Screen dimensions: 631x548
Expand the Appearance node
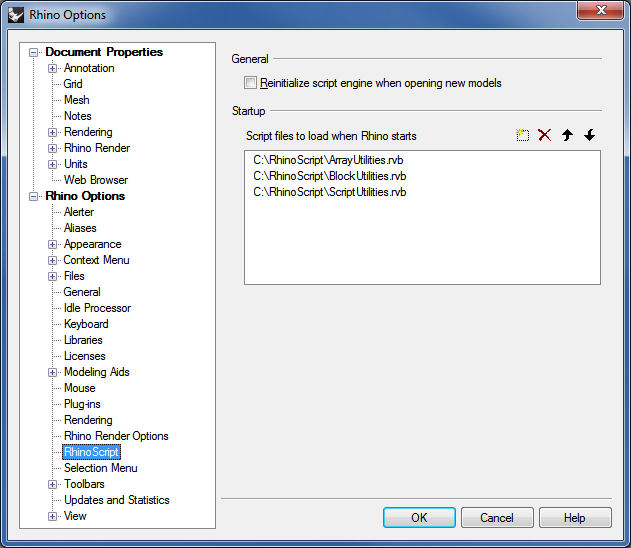52,245
